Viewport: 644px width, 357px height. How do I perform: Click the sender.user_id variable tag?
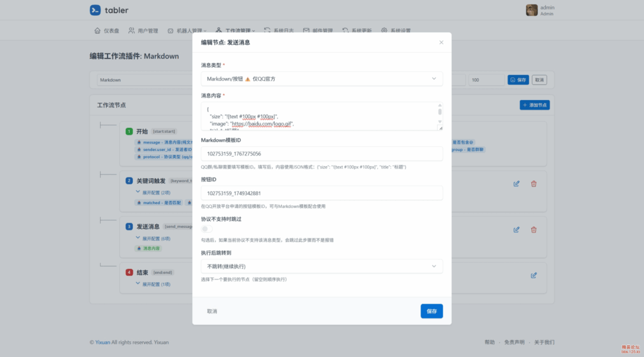click(164, 150)
